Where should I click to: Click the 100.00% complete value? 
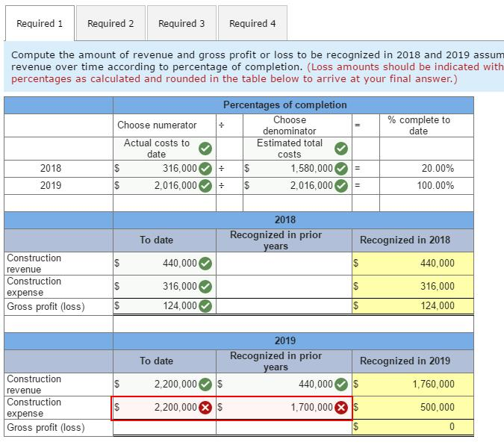(435, 185)
